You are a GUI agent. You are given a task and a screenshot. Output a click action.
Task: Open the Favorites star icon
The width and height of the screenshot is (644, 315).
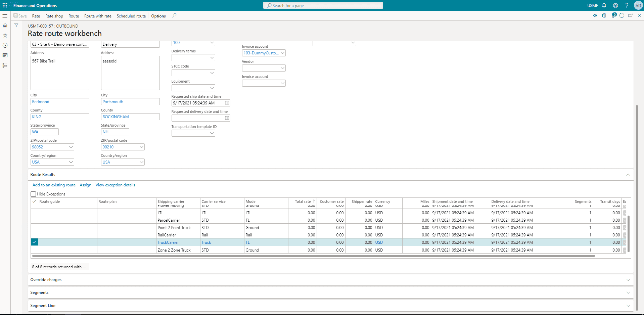(5, 36)
